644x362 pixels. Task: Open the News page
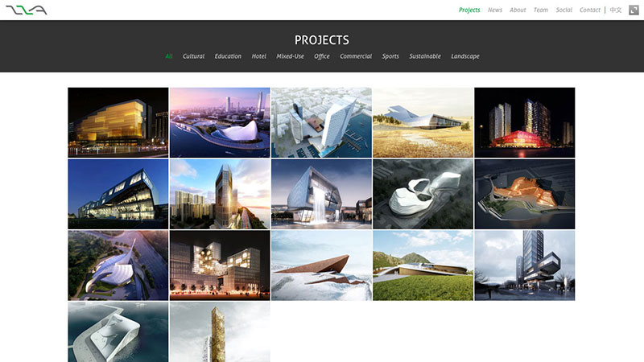click(x=495, y=10)
